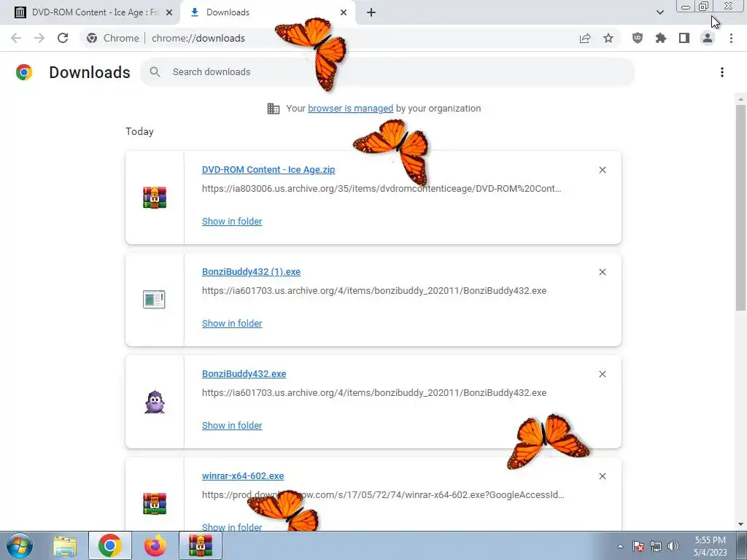Click the Show desktop strip beside the clock

tap(742, 545)
